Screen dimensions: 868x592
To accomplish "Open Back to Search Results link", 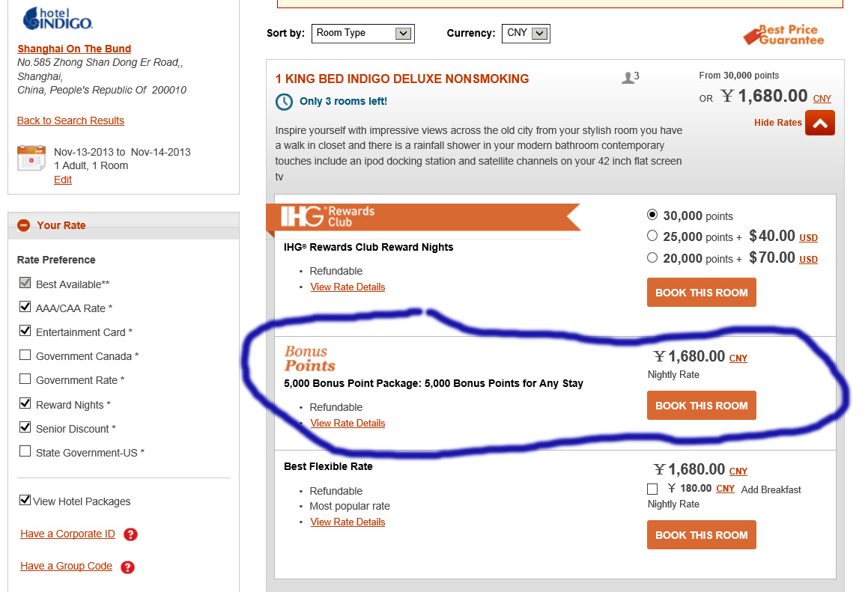I will click(70, 120).
